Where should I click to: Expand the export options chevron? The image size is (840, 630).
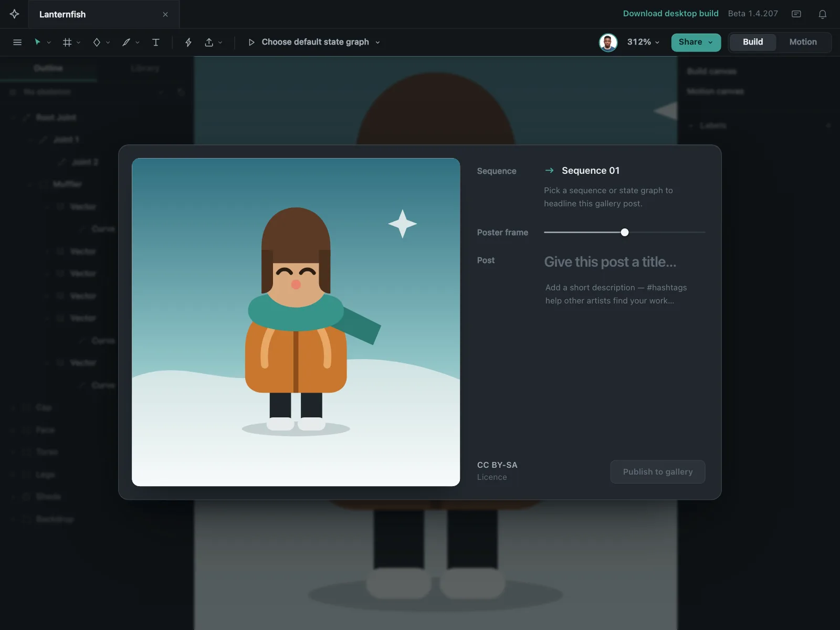pyautogui.click(x=220, y=43)
